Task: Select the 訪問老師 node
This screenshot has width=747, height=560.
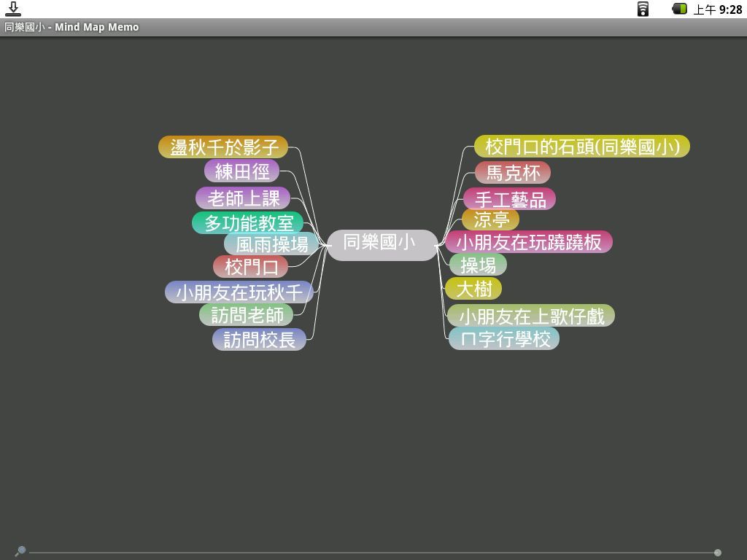Action: tap(247, 315)
